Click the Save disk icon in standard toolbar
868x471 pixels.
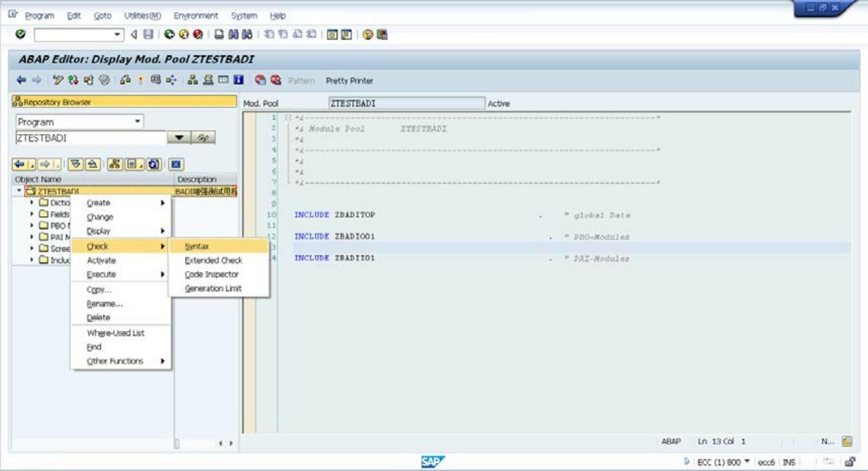[148, 34]
